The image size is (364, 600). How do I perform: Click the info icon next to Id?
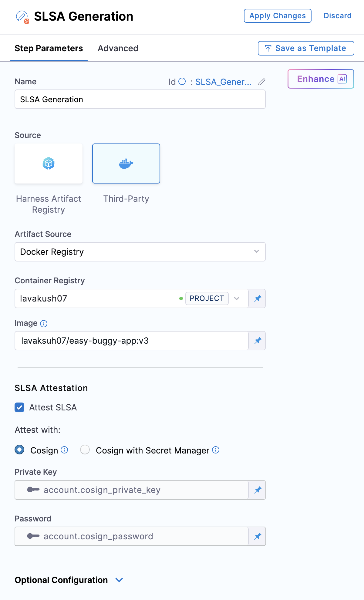[182, 81]
